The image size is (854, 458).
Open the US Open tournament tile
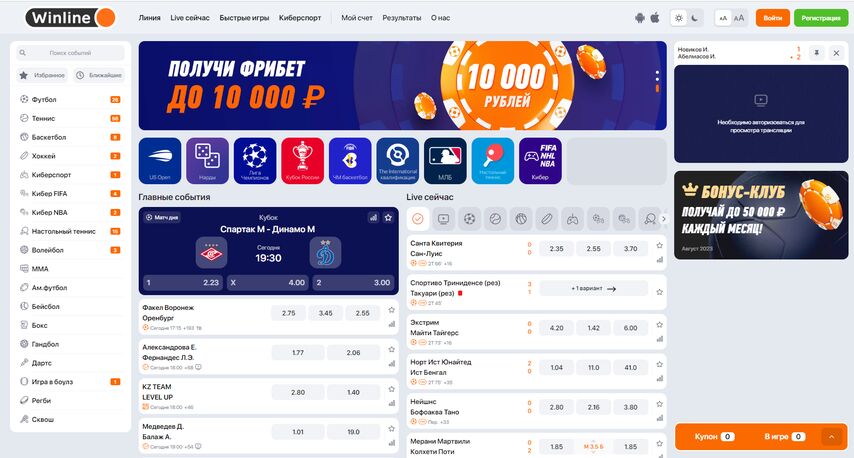tap(160, 161)
